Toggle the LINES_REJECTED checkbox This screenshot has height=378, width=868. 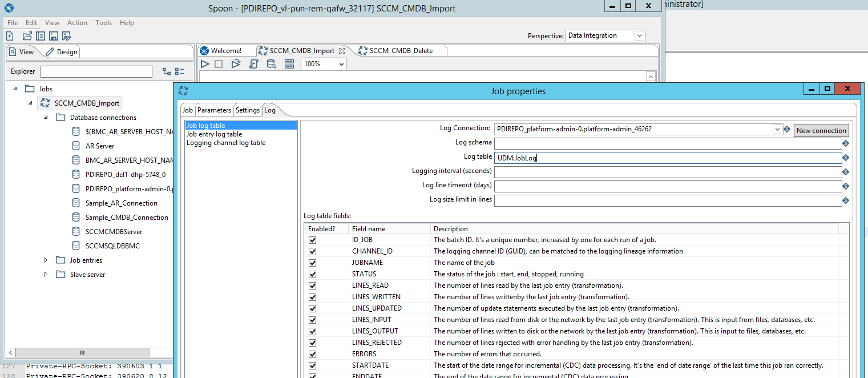[x=312, y=343]
